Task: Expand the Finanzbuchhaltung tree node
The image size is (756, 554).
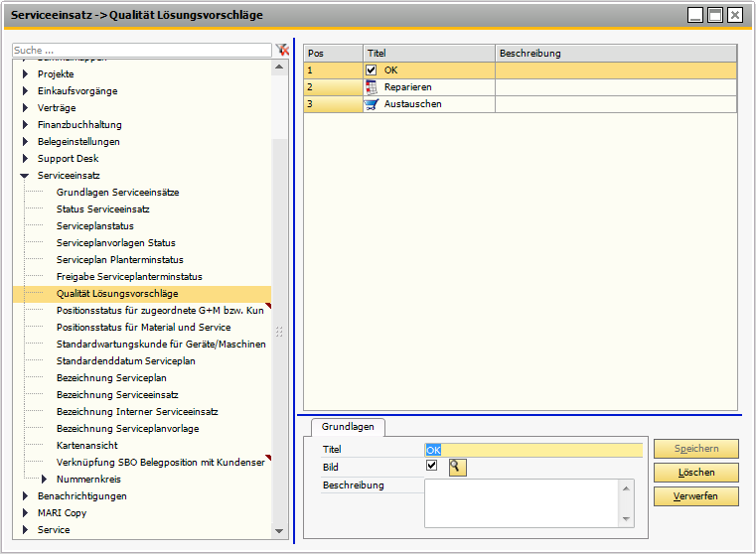Action: click(26, 125)
